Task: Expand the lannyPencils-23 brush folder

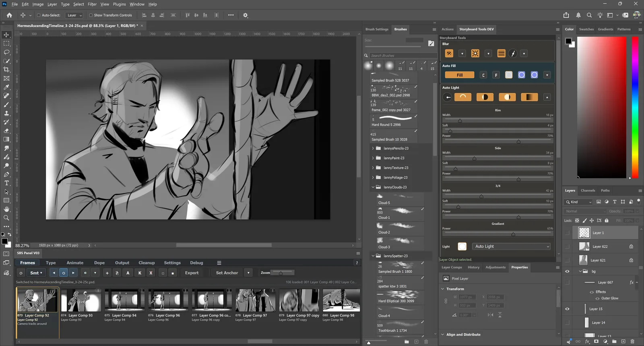Action: [x=373, y=148]
